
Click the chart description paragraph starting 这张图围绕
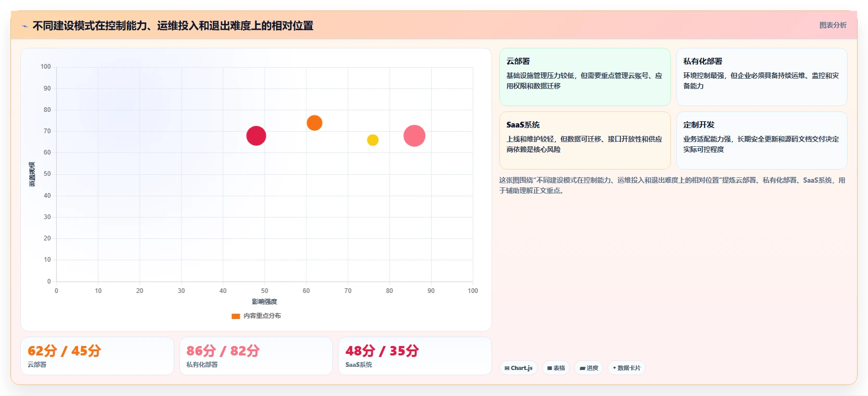[672, 185]
